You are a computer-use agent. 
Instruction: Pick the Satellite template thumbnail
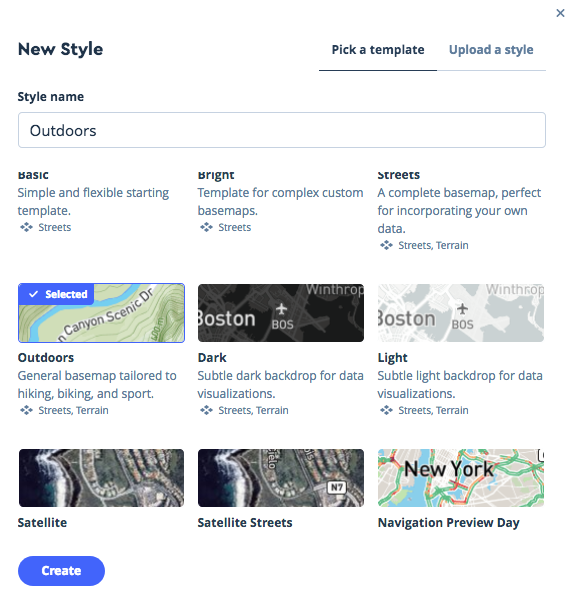point(101,478)
